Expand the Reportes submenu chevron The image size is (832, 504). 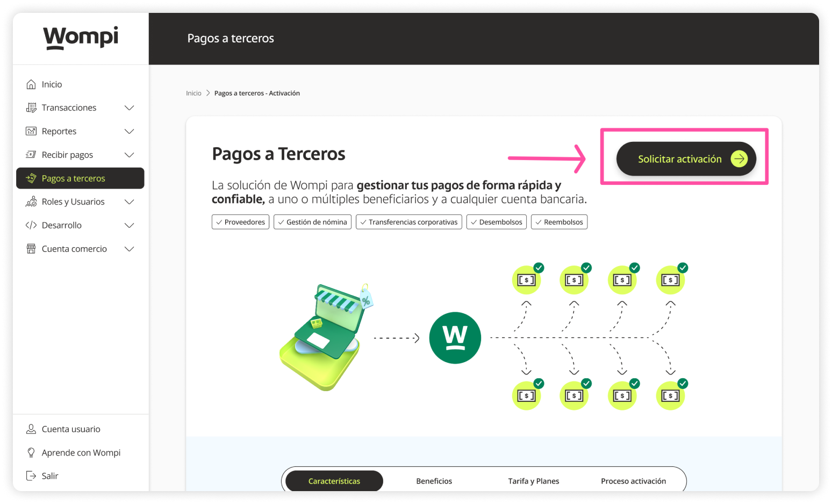129,132
